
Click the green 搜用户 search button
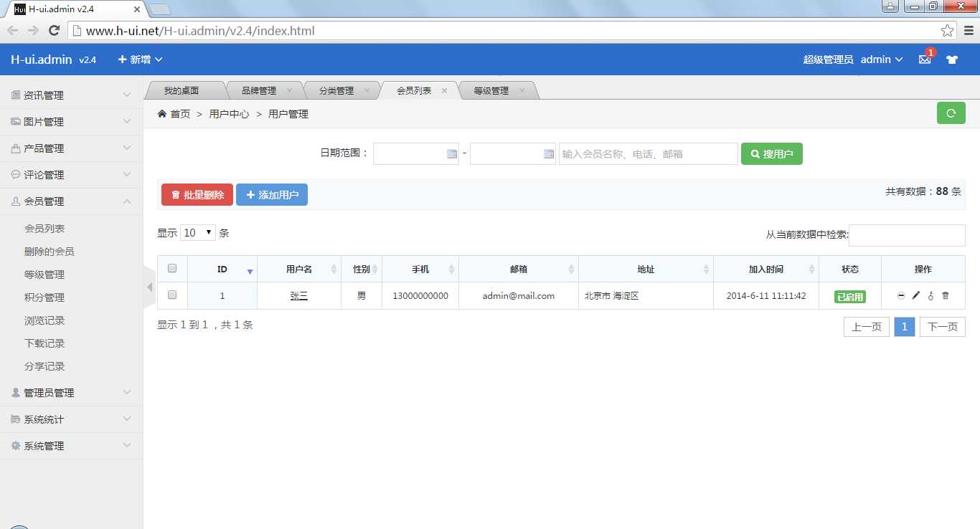tap(772, 153)
